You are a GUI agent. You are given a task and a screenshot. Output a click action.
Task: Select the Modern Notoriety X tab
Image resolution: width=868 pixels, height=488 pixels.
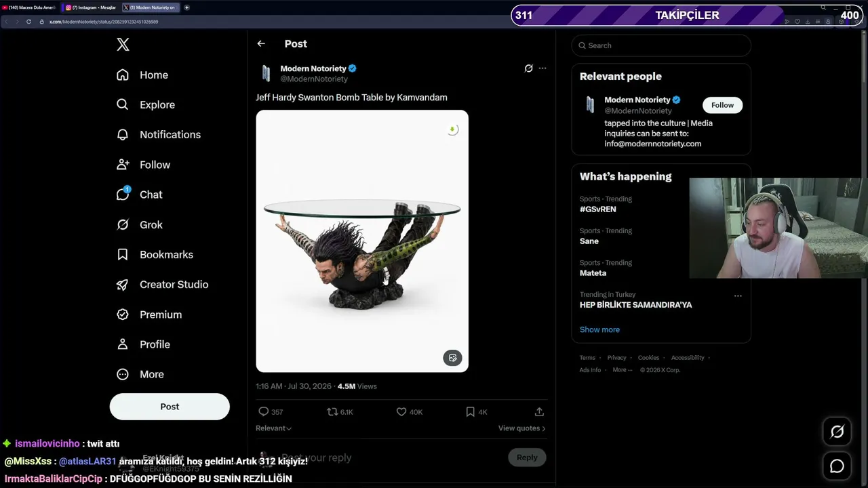pos(150,7)
